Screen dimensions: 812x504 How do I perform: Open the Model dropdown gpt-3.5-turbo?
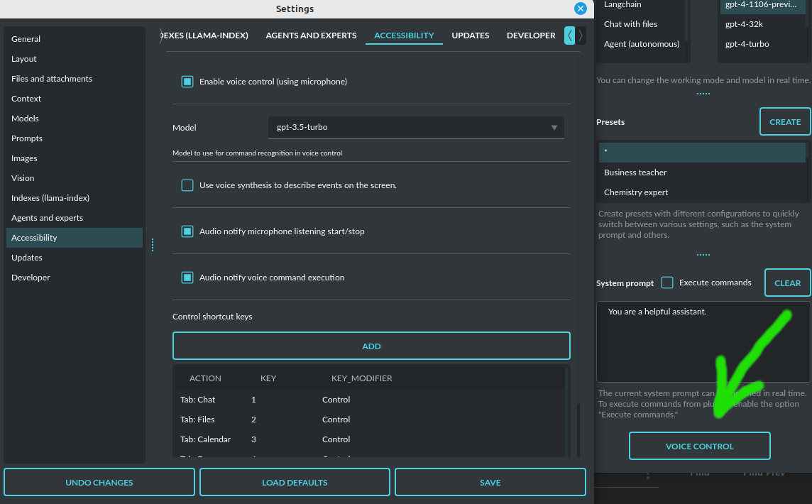[415, 127]
